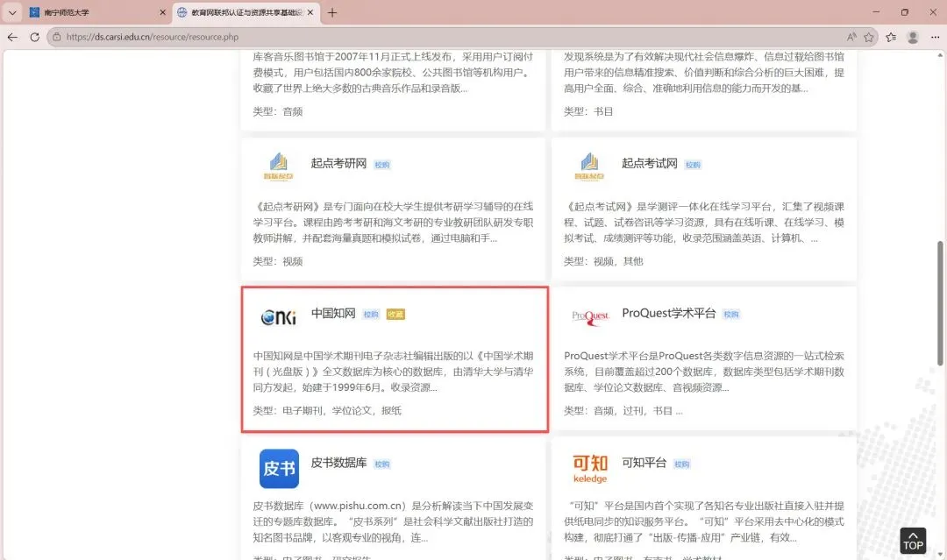
Task: Click '类型：视频，其他' text
Action: coord(603,261)
